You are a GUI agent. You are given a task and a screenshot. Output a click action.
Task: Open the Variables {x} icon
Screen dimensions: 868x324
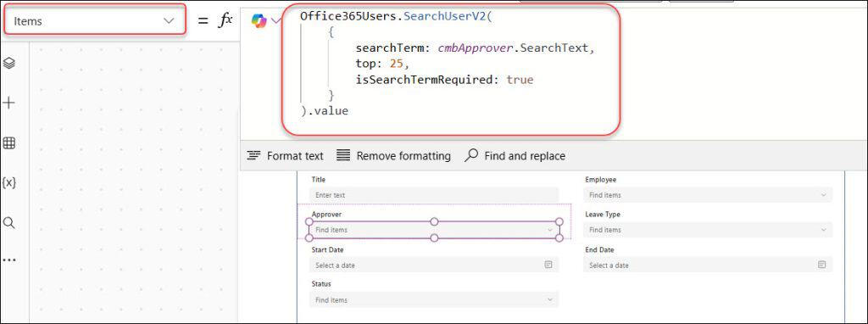(x=8, y=182)
